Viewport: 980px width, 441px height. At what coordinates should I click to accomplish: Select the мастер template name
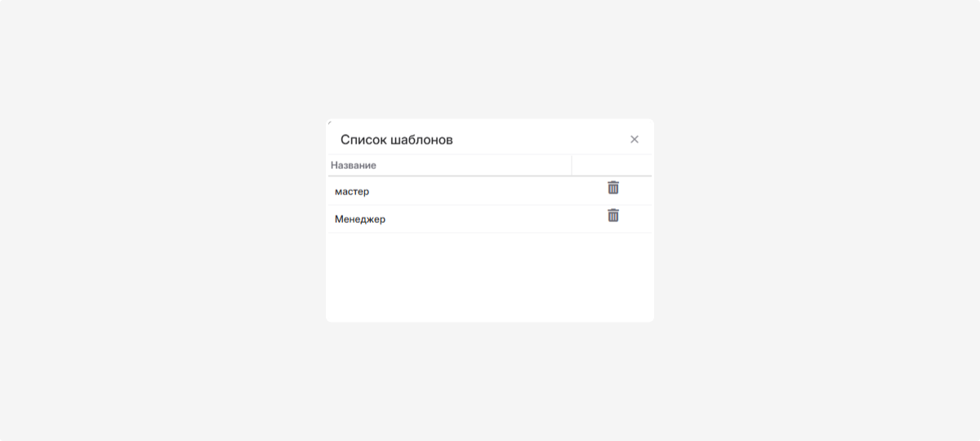352,191
